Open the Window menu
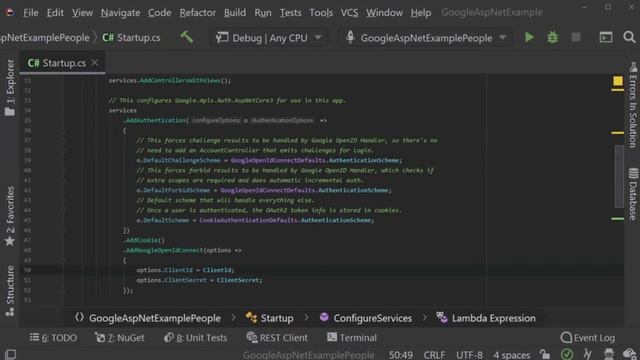The height and width of the screenshot is (360, 640). pyautogui.click(x=384, y=13)
